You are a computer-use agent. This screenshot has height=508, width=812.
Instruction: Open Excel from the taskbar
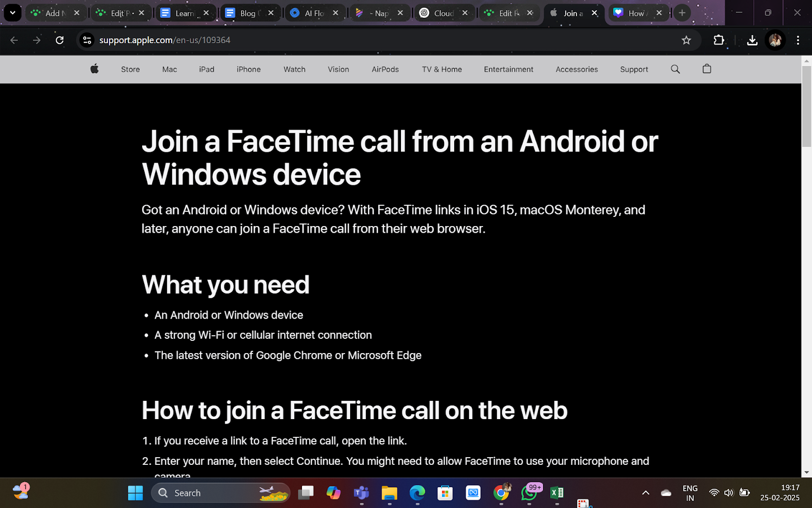coord(557,493)
